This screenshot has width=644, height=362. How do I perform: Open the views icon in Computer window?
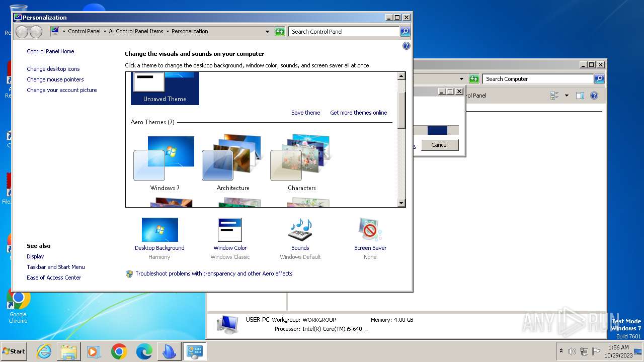coord(555,96)
